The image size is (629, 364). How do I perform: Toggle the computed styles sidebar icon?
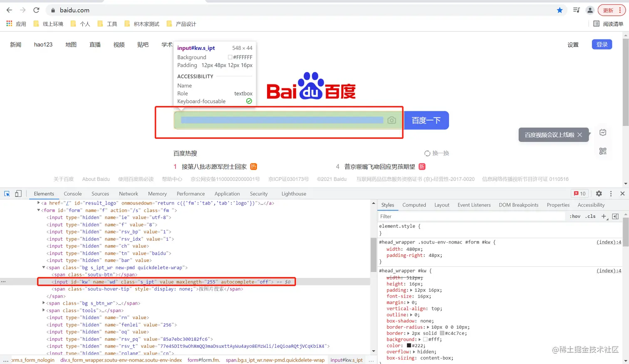pos(615,216)
